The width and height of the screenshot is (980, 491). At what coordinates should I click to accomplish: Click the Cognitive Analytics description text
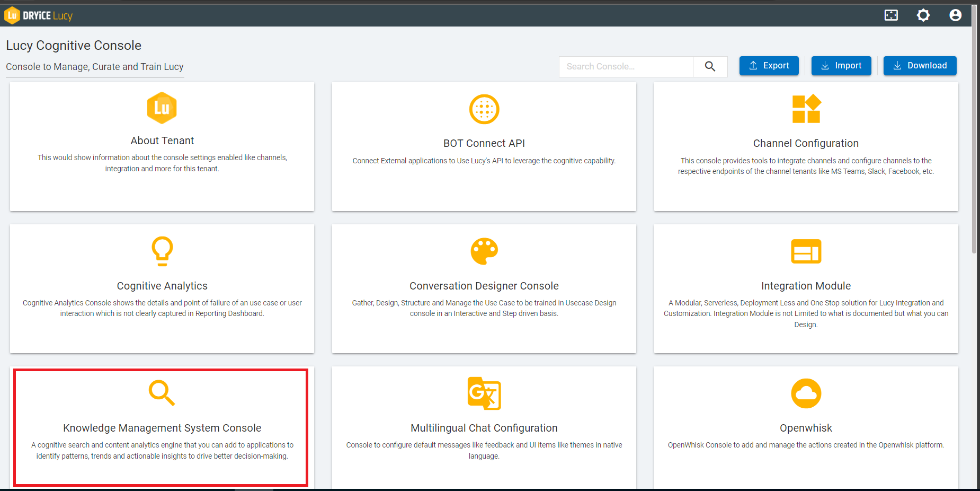coord(162,308)
